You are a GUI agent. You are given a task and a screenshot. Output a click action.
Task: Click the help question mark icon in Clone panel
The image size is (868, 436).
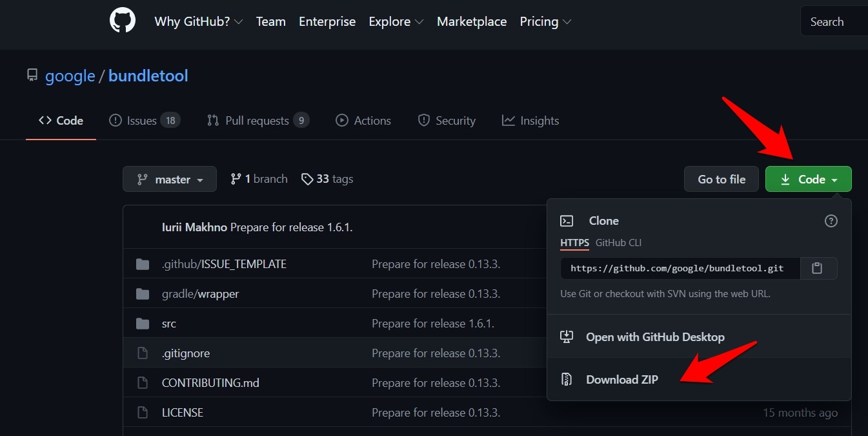831,221
